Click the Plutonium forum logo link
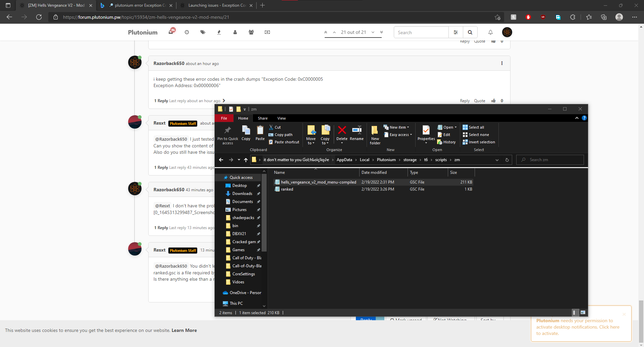 (143, 32)
